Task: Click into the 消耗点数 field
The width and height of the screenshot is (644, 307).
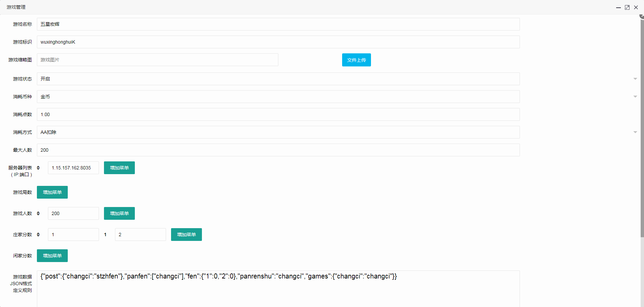Action: pos(278,114)
